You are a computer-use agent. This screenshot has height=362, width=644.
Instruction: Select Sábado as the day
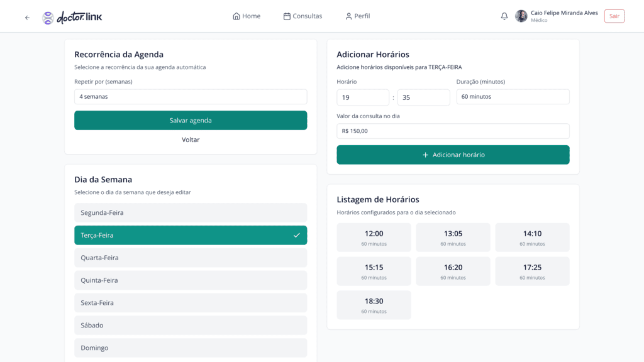pos(191,326)
